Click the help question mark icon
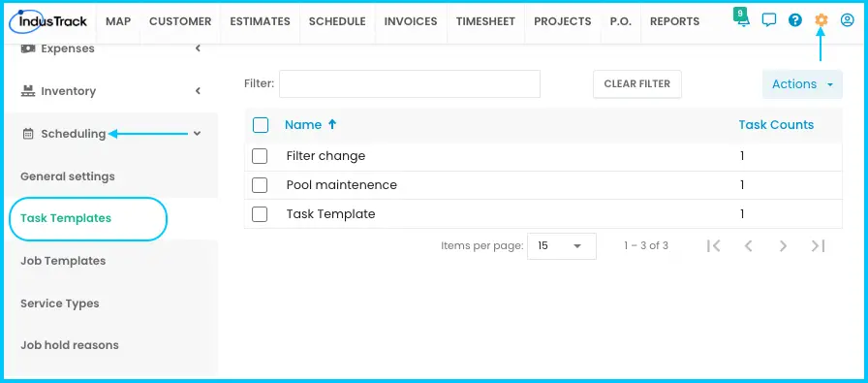The height and width of the screenshot is (383, 868). tap(795, 20)
